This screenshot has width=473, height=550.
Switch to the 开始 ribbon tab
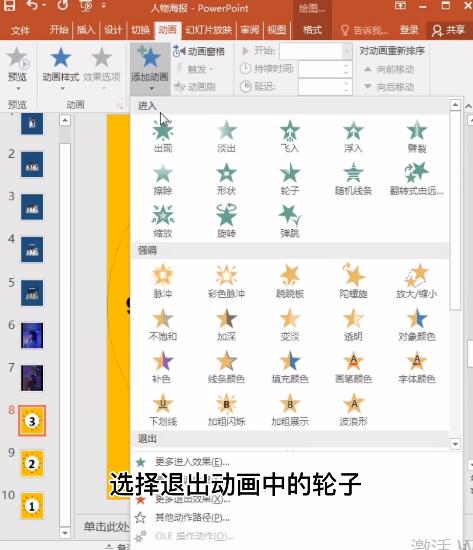coord(59,30)
